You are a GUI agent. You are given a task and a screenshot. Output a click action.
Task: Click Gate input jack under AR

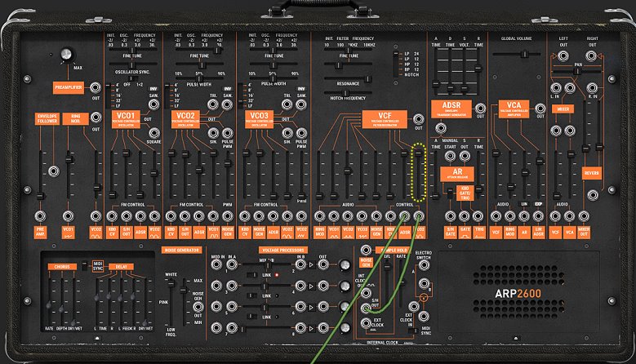[x=465, y=216]
